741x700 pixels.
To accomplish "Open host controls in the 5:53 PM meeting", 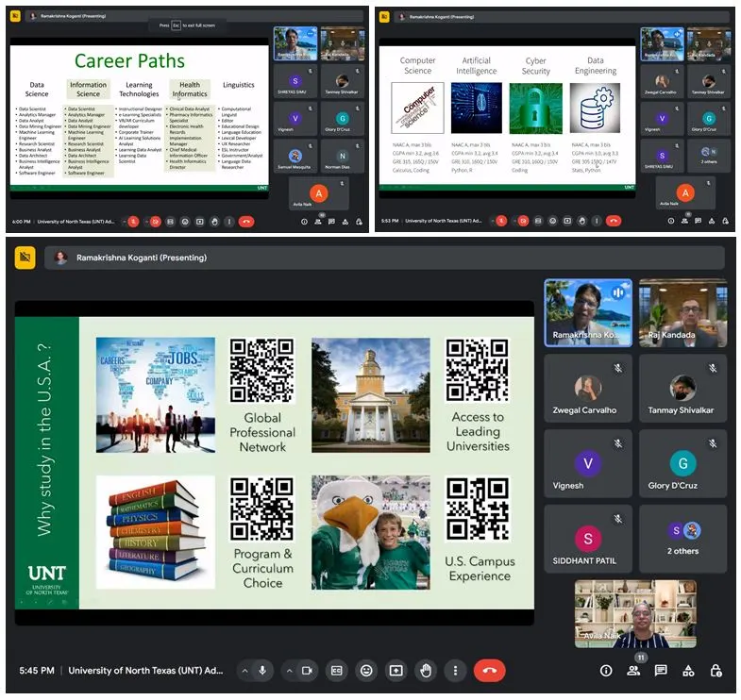I will pyautogui.click(x=725, y=221).
